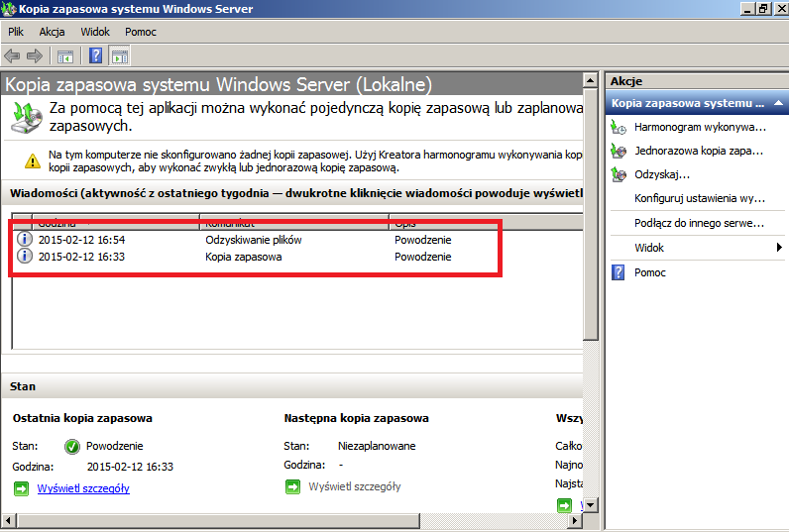Open the Akcja menu
The width and height of the screenshot is (789, 532).
point(52,32)
